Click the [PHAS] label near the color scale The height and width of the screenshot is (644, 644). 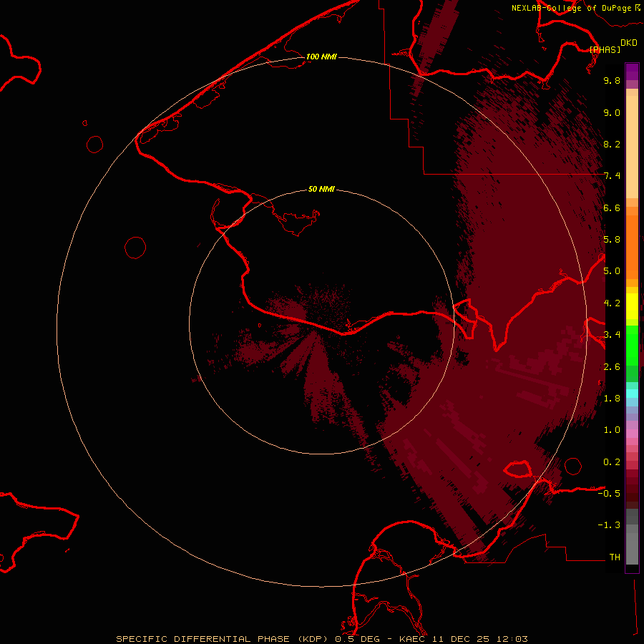[605, 49]
